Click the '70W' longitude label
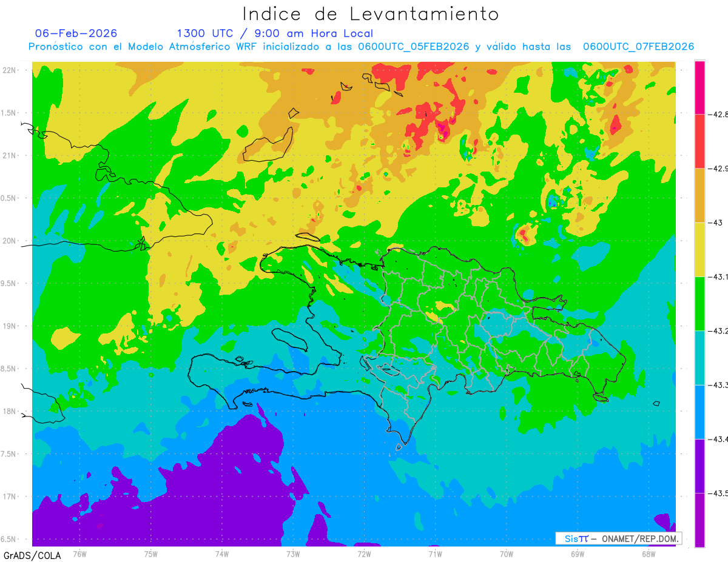 pos(507,554)
